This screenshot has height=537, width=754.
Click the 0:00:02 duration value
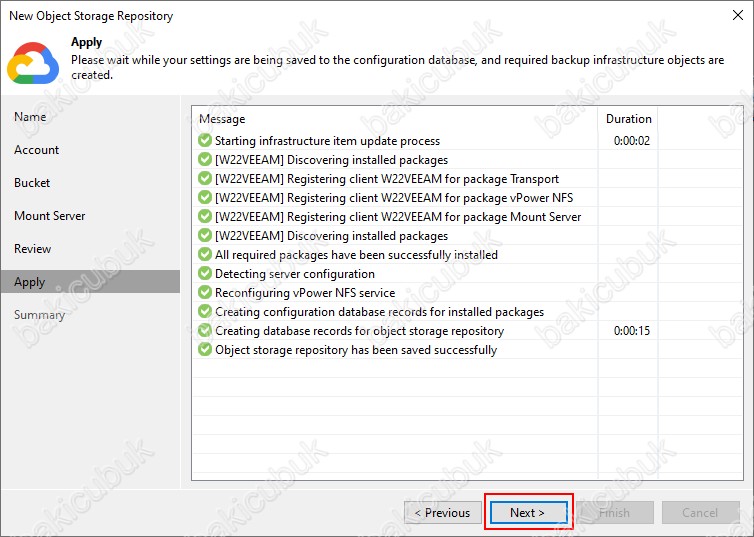(x=632, y=141)
